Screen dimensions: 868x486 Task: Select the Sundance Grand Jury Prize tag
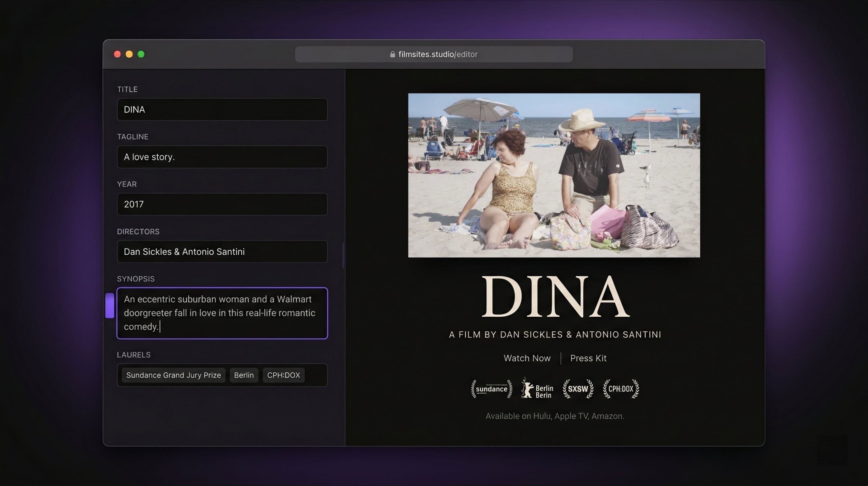tap(174, 375)
